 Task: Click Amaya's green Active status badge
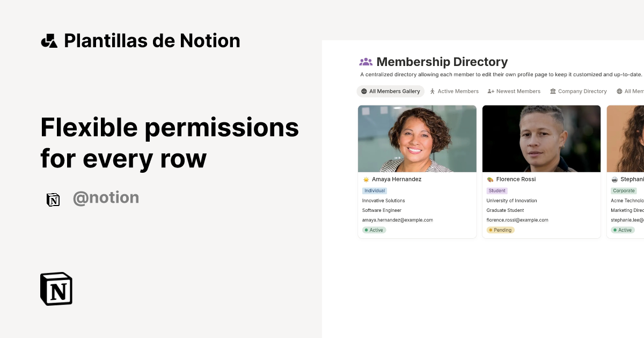[x=374, y=230]
